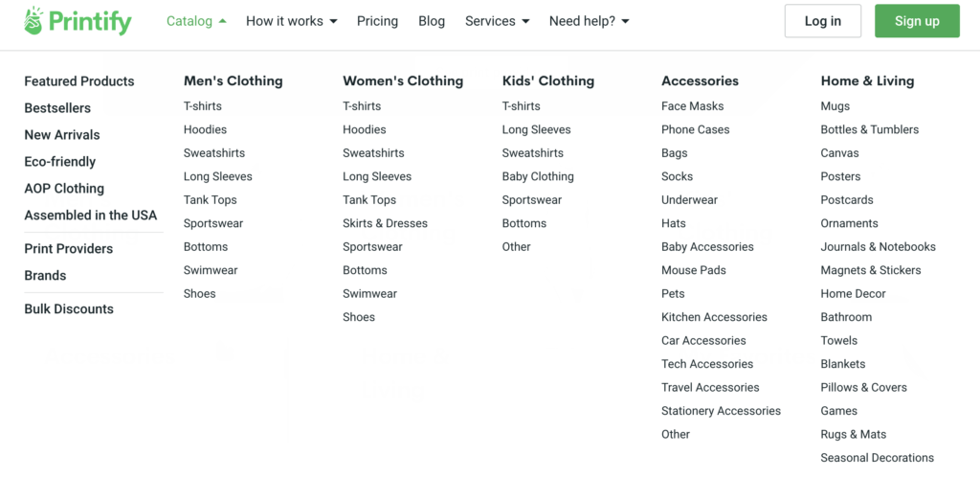This screenshot has height=478, width=980.
Task: Open Print Providers page
Action: click(69, 249)
